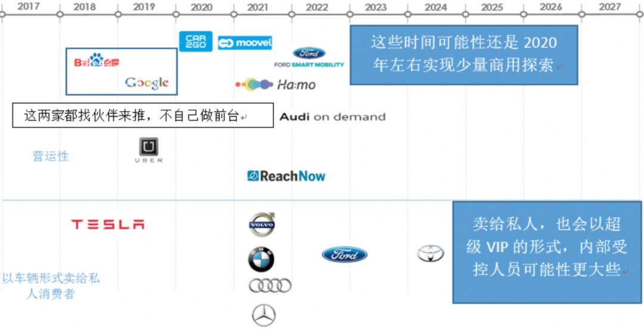The width and height of the screenshot is (644, 329).
Task: Click the 营运性 category label
Action: point(51,156)
